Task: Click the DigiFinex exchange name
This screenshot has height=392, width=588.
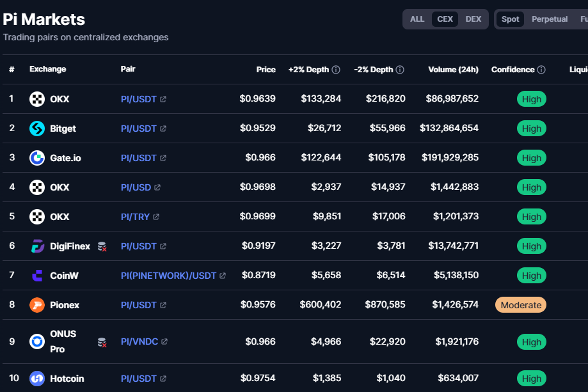Action: 70,246
